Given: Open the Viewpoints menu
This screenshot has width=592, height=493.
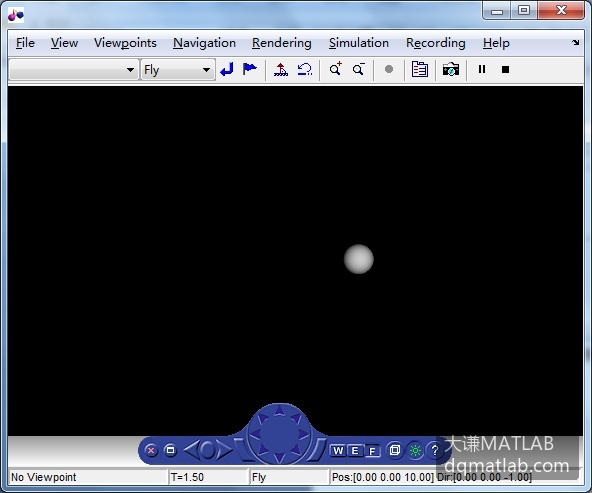Looking at the screenshot, I should coord(125,43).
